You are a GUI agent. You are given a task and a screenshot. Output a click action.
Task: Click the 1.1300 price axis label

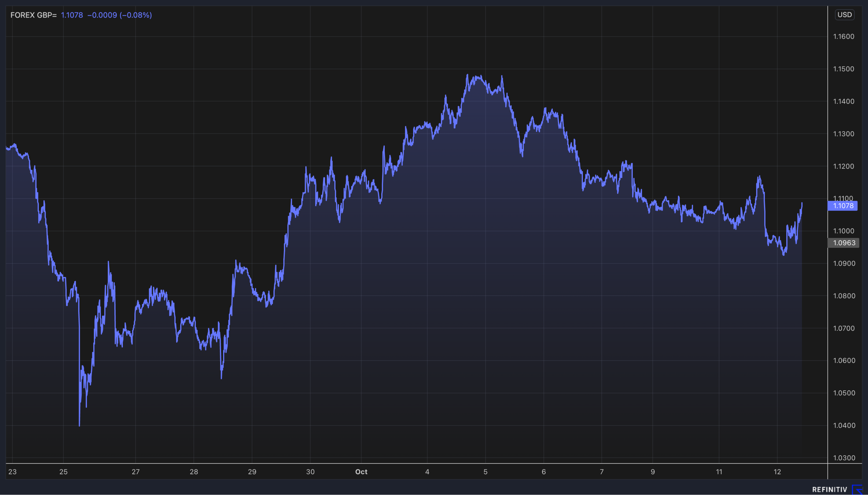pos(844,134)
